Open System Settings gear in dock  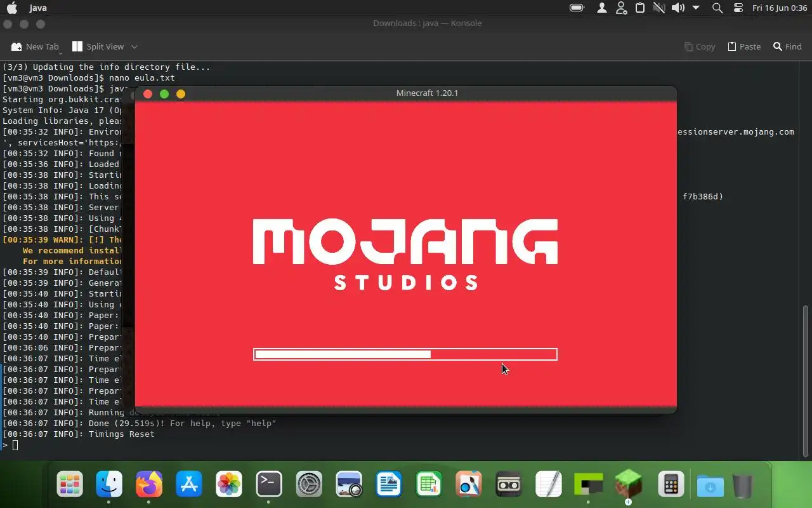309,485
